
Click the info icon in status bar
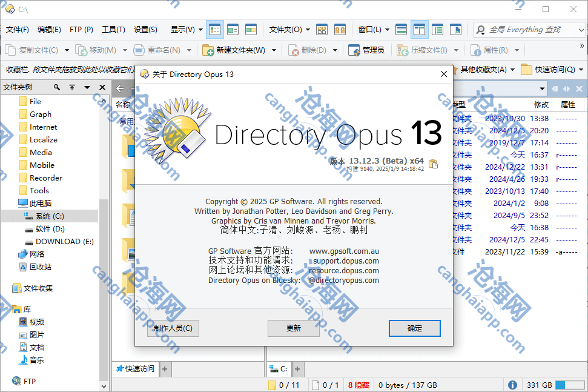[x=512, y=385]
